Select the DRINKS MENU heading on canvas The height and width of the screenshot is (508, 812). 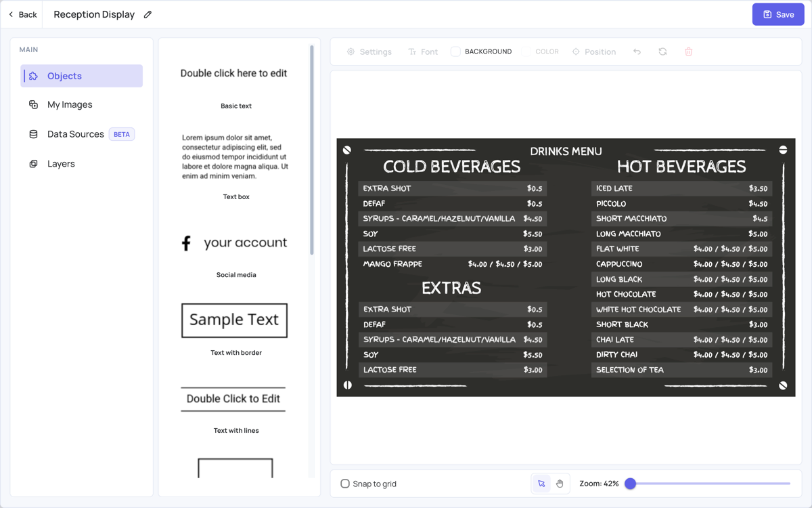(566, 151)
